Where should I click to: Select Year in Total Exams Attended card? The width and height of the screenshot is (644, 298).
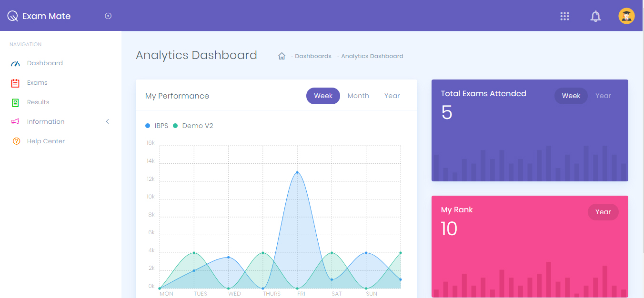tap(603, 96)
